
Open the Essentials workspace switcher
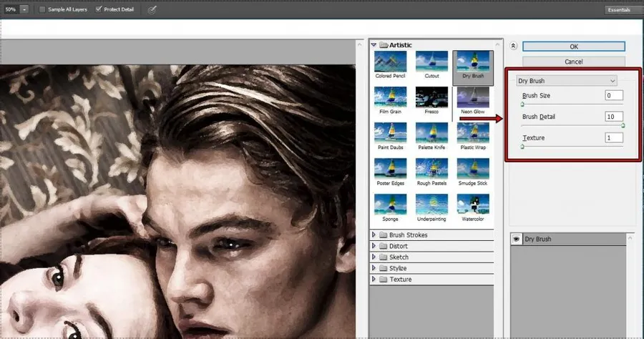click(623, 10)
